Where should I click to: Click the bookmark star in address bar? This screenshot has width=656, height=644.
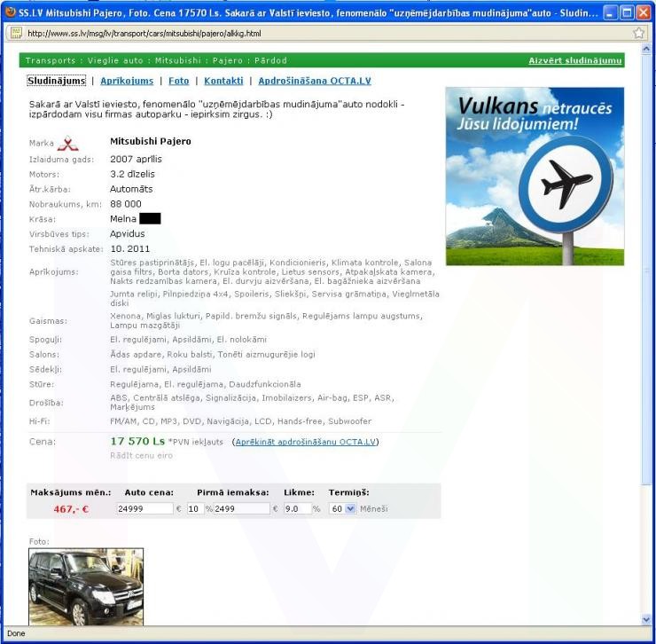[639, 33]
